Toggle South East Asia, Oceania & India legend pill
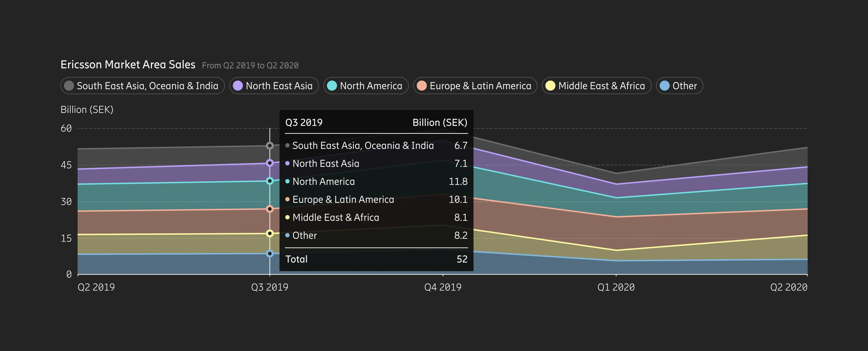This screenshot has height=351, width=868. pyautogui.click(x=142, y=86)
